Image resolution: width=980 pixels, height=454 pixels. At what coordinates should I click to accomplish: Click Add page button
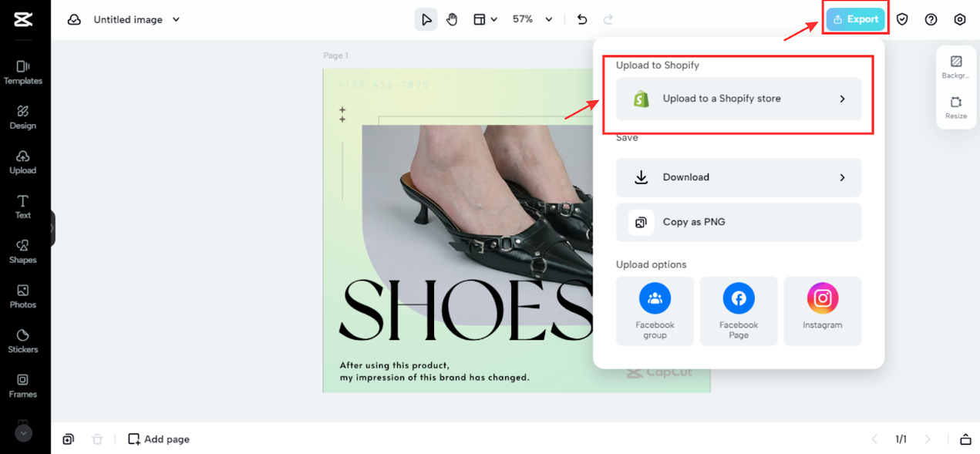159,439
